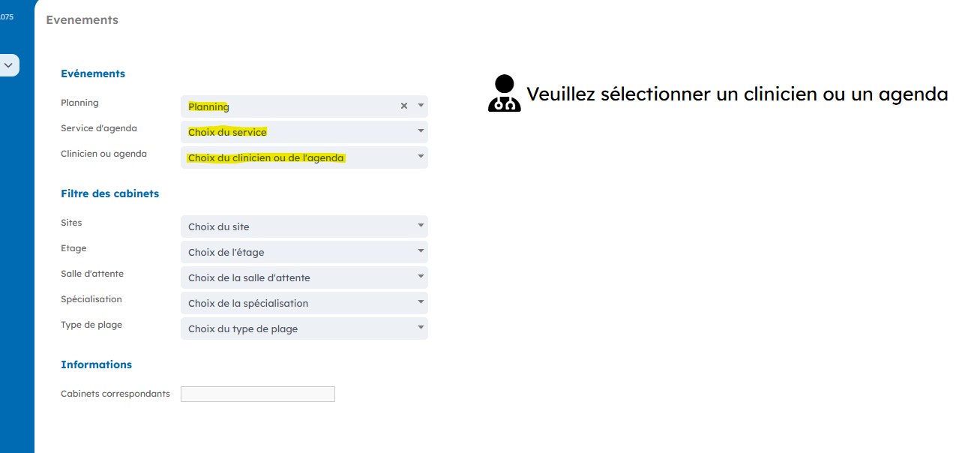
Task: Click the Type de plage label
Action: (91, 325)
